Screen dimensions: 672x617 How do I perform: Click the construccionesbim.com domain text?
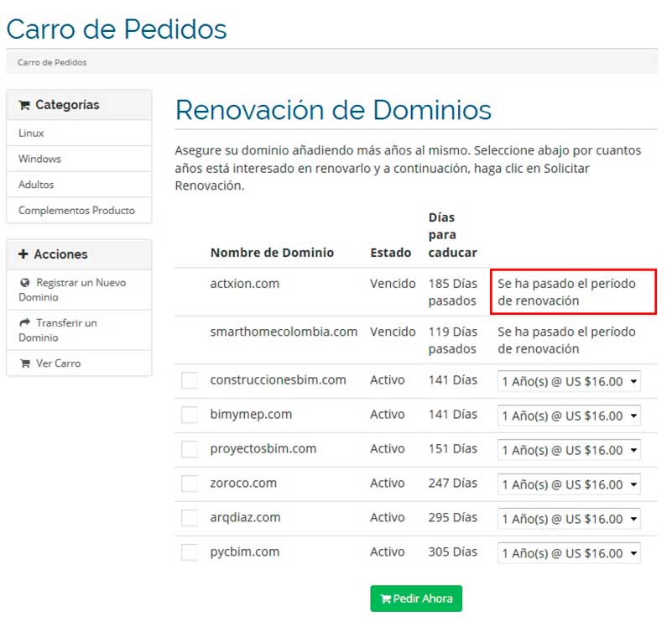click(279, 379)
